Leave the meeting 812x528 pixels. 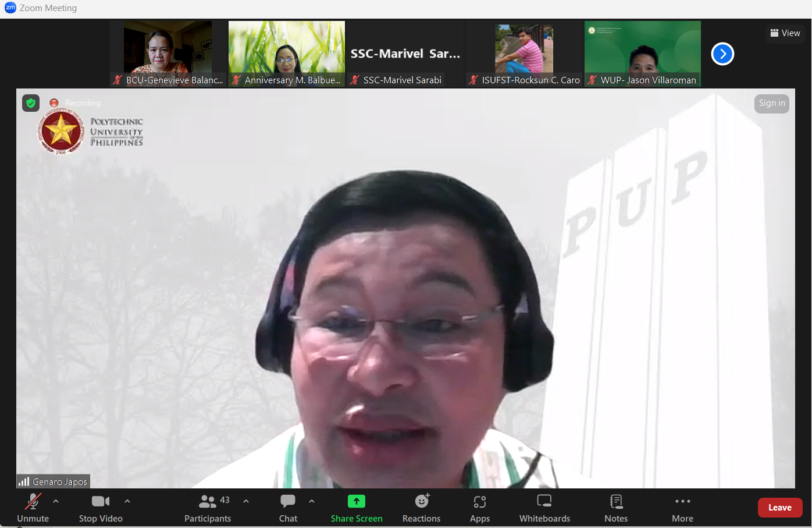point(779,508)
